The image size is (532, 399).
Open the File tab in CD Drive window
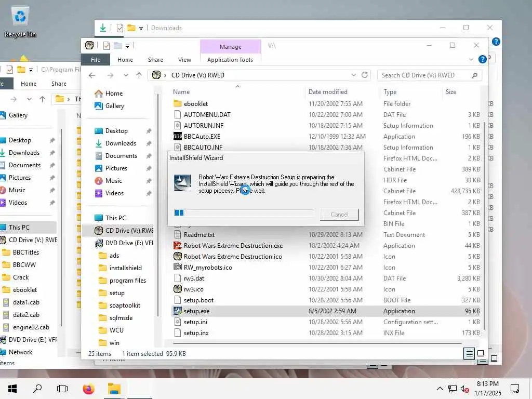point(96,60)
